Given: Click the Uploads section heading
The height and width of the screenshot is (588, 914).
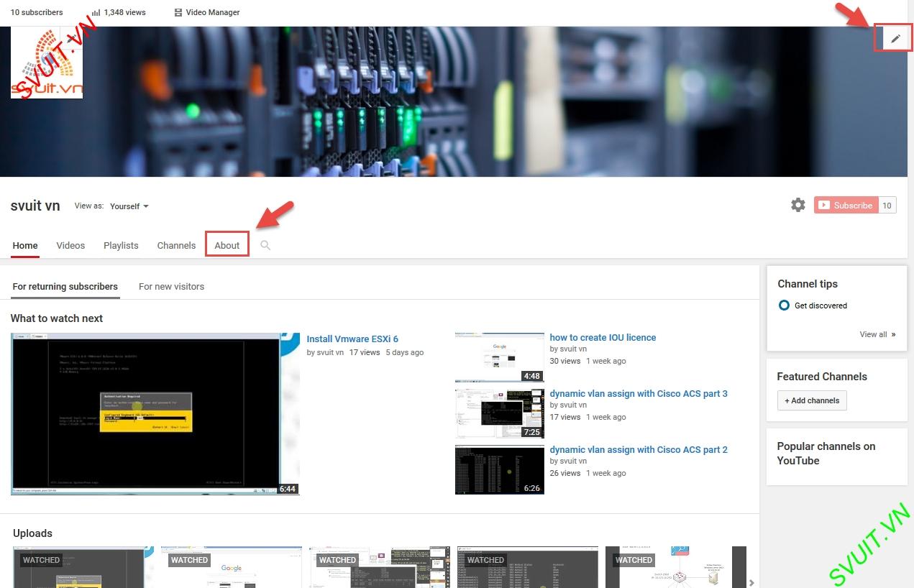Looking at the screenshot, I should point(33,533).
